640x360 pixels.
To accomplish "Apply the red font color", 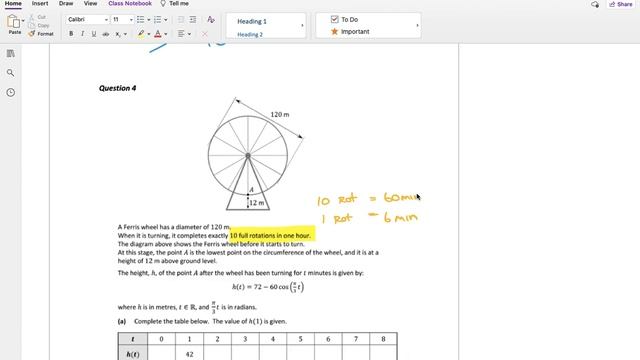I will 158,34.
